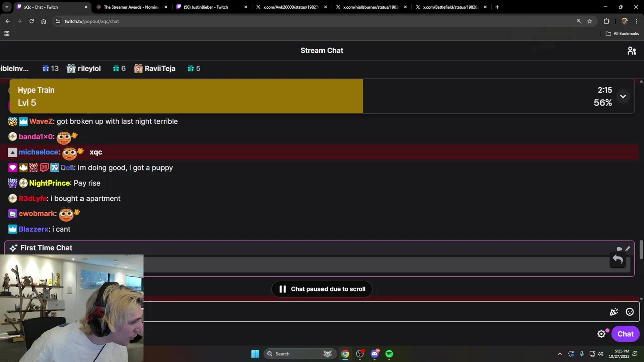Open the tab search dropdown arrow
644x362 pixels.
(x=7, y=7)
